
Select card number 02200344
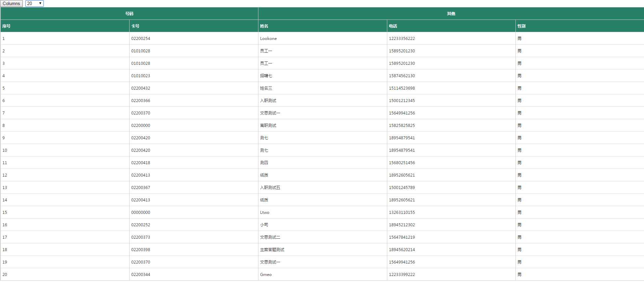pos(141,275)
